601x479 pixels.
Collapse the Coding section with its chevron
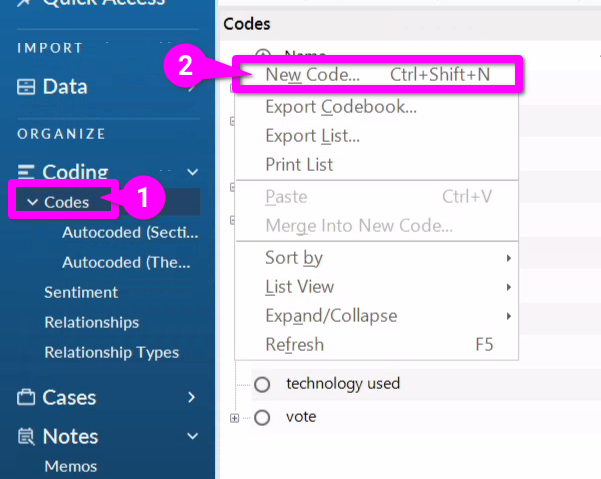[x=193, y=172]
